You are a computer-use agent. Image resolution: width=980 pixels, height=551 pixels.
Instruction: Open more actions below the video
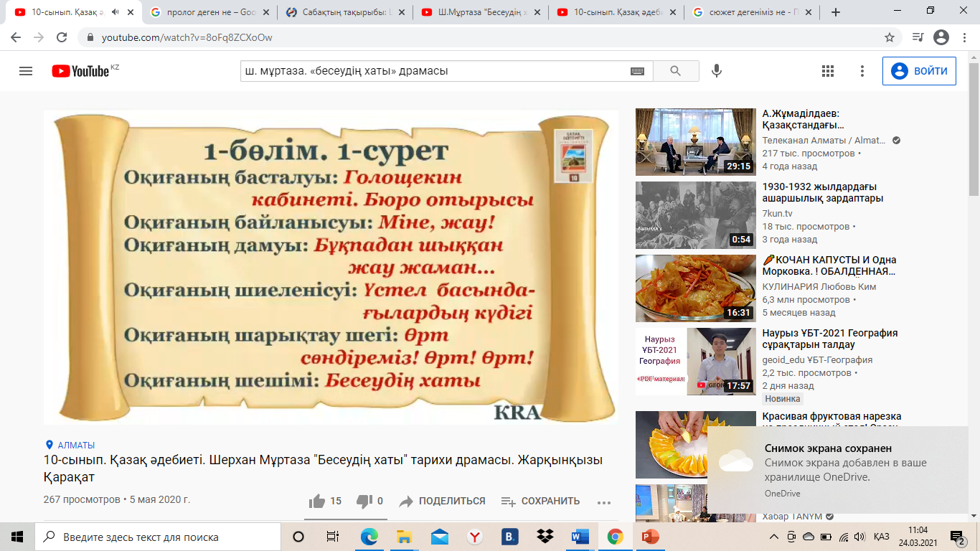(x=604, y=502)
